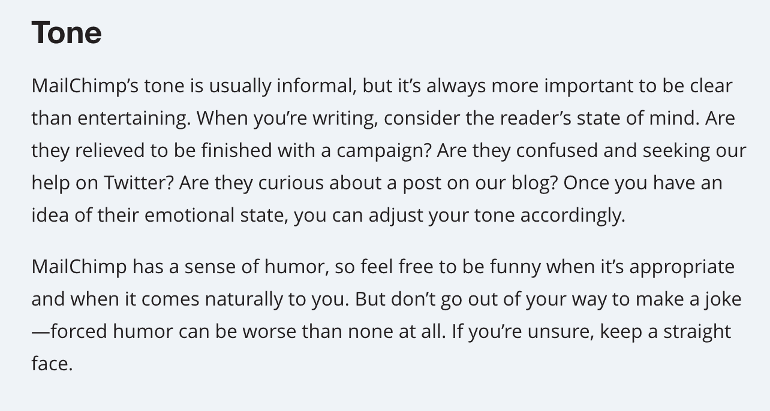Image resolution: width=770 pixels, height=411 pixels.
Task: Click the word "unsure"
Action: (x=546, y=331)
